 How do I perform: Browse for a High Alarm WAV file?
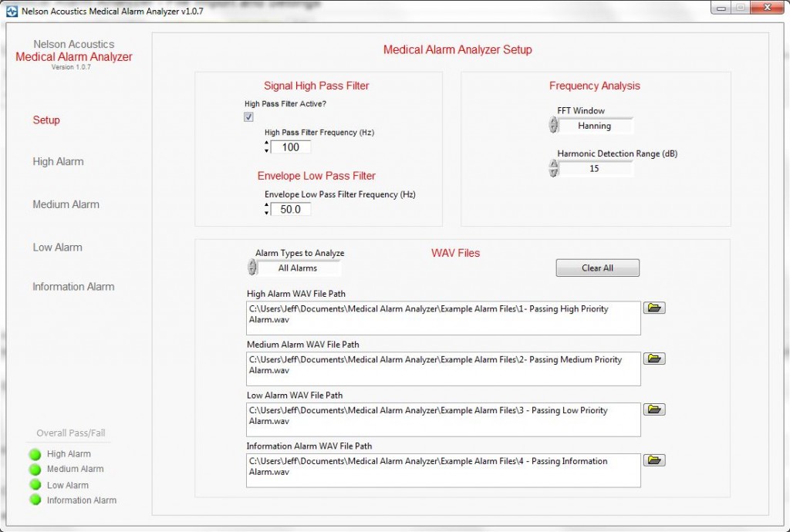(653, 307)
